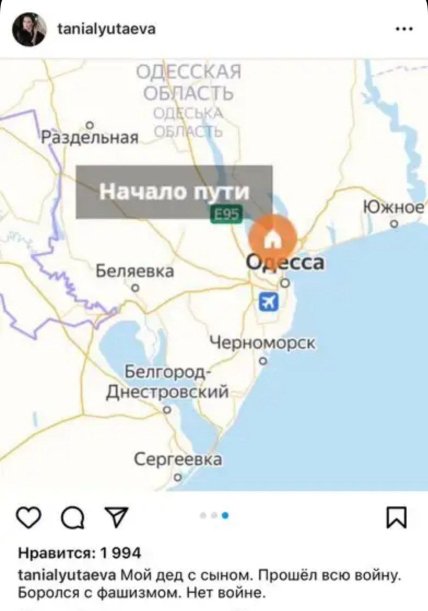The height and width of the screenshot is (611, 428).
Task: Share the post via paper plane icon
Action: click(116, 517)
